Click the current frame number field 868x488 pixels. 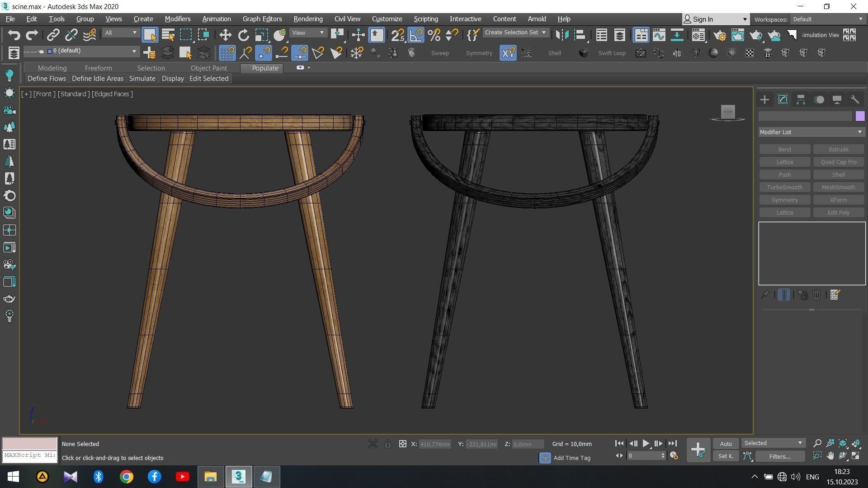pyautogui.click(x=644, y=456)
